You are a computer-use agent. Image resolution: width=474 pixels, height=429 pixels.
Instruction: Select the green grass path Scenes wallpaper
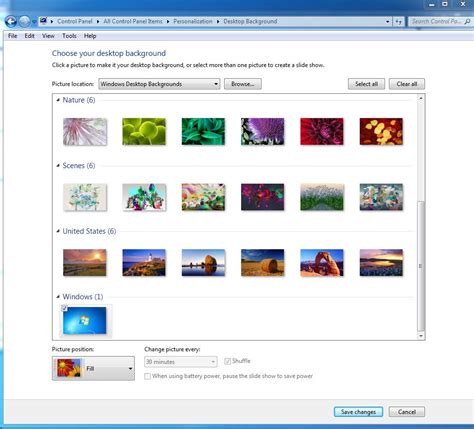click(x=322, y=197)
